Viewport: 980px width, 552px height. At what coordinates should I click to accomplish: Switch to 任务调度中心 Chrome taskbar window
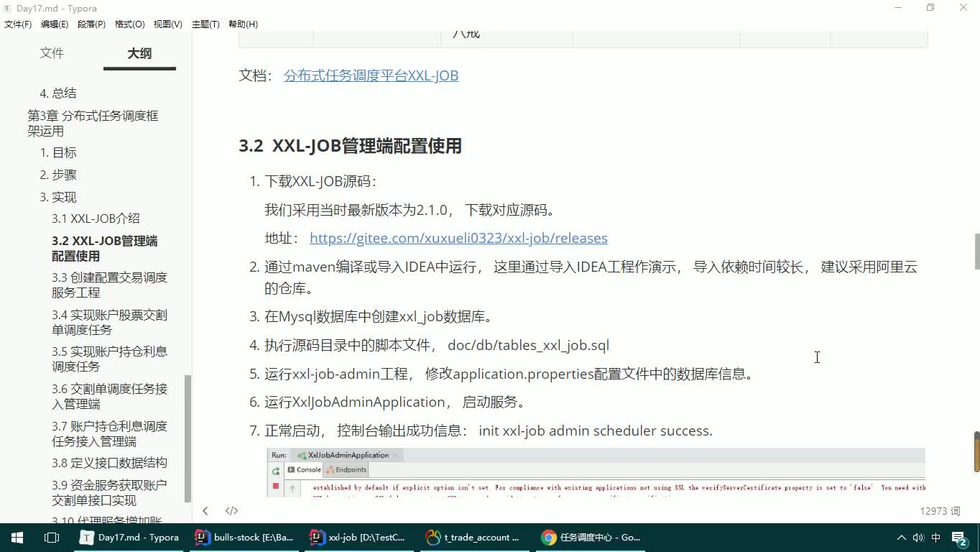[x=590, y=537]
